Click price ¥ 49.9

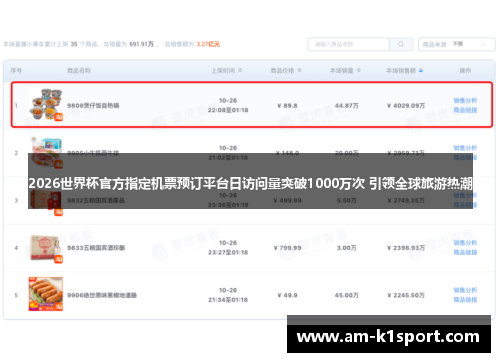287,295
